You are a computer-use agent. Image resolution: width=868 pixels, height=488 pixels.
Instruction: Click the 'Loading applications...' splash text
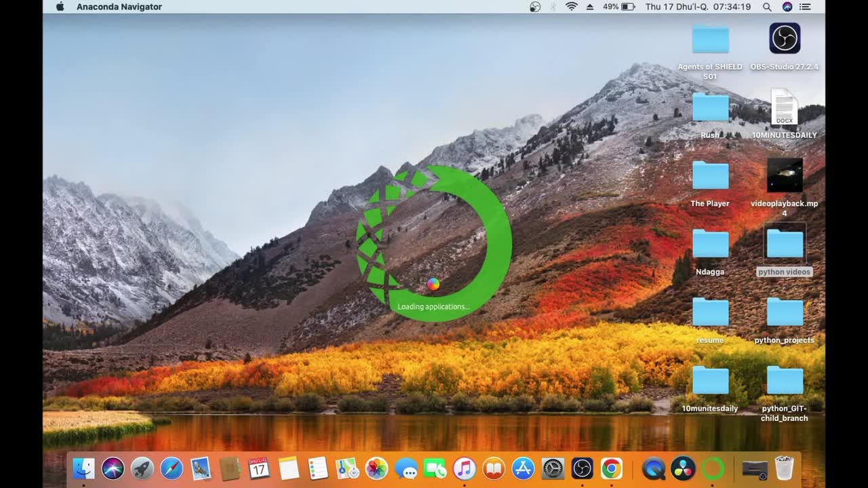pos(433,307)
